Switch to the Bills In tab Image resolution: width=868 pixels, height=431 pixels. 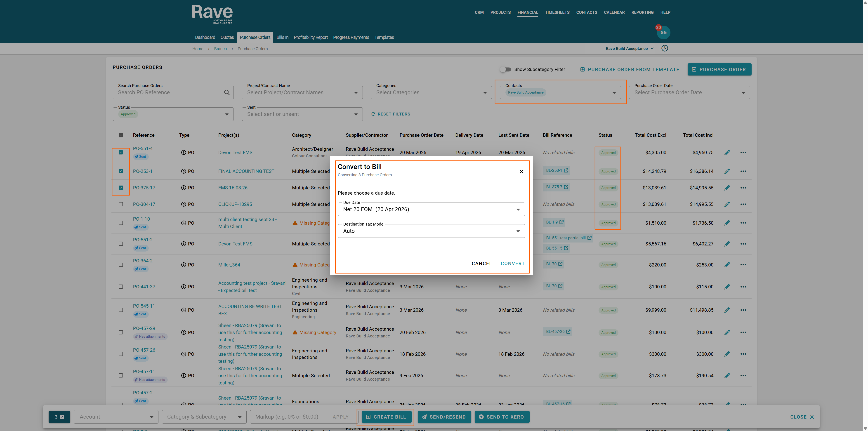tap(282, 38)
